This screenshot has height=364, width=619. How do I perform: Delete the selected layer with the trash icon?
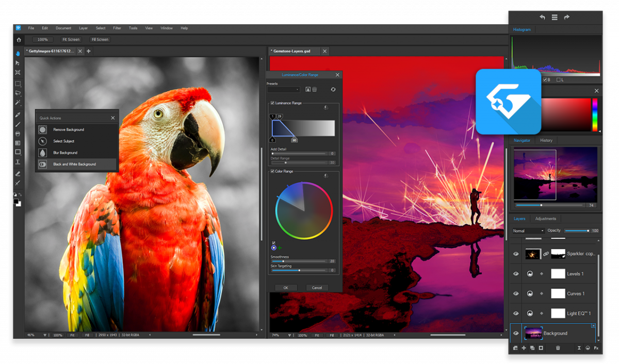558,348
